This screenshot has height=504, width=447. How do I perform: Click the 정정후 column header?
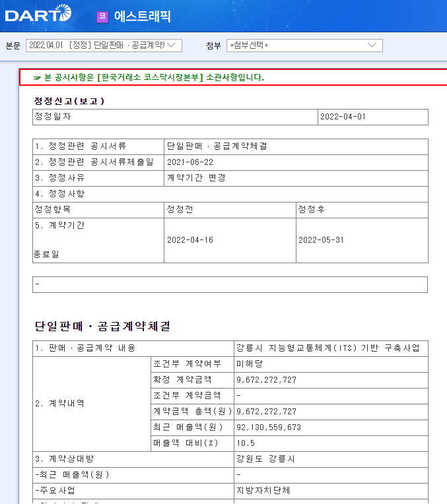click(x=362, y=210)
